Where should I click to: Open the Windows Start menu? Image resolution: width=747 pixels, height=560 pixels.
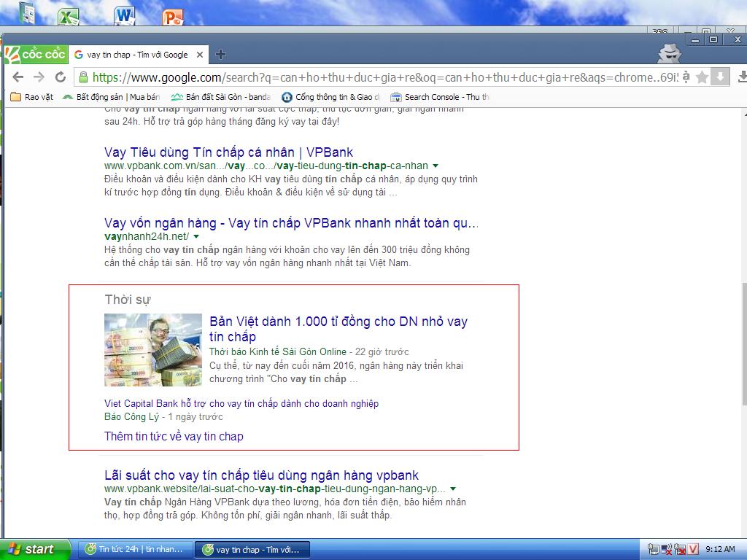click(x=34, y=549)
